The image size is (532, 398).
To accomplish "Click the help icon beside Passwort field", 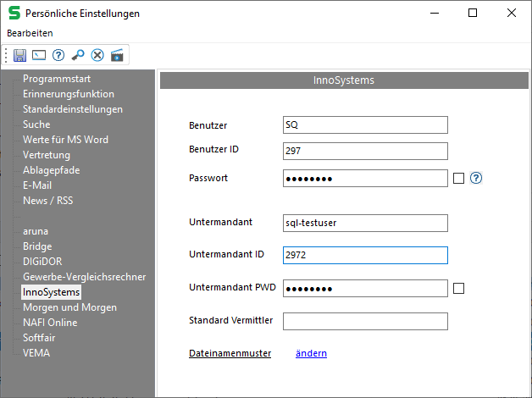I will point(476,178).
